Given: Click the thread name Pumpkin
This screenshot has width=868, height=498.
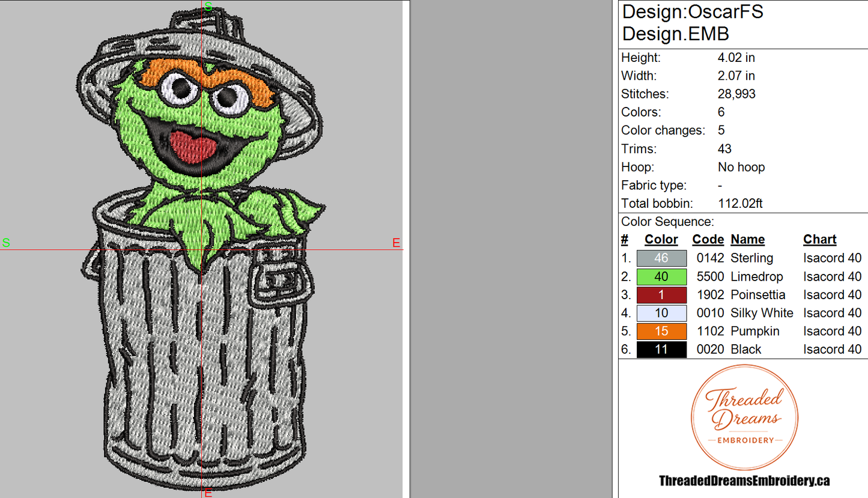Looking at the screenshot, I should (755, 331).
